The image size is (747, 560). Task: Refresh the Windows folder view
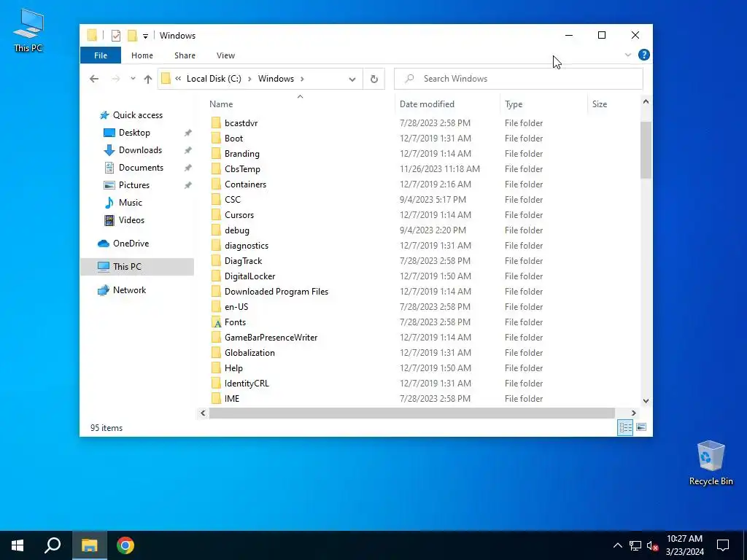374,79
